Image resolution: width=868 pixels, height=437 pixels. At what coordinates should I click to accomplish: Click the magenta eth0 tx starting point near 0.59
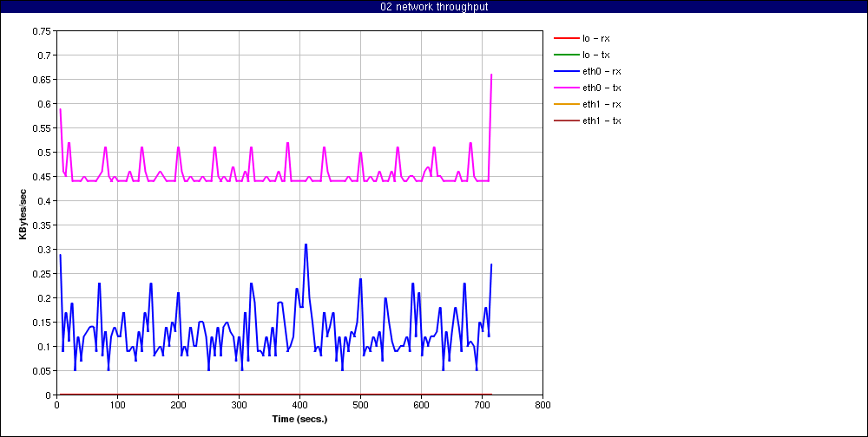coord(60,109)
